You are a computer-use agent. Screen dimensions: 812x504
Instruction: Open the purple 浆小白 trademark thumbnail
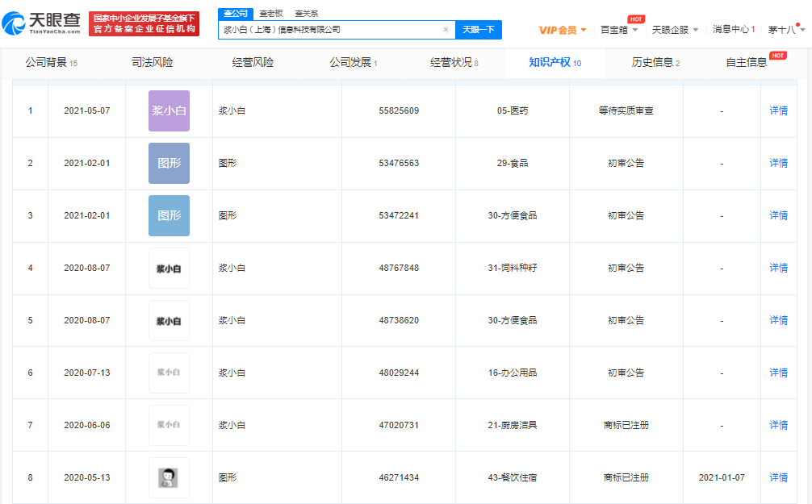pyautogui.click(x=169, y=110)
